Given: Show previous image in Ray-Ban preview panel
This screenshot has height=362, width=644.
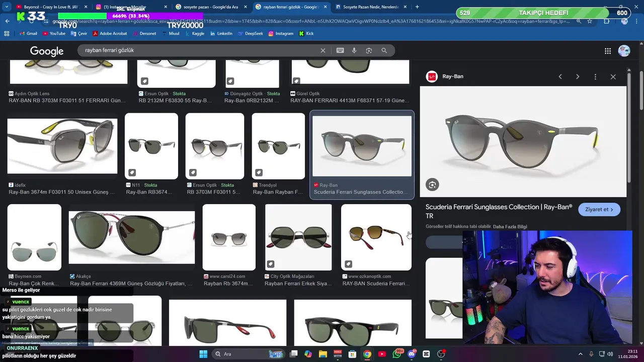Looking at the screenshot, I should (560, 76).
